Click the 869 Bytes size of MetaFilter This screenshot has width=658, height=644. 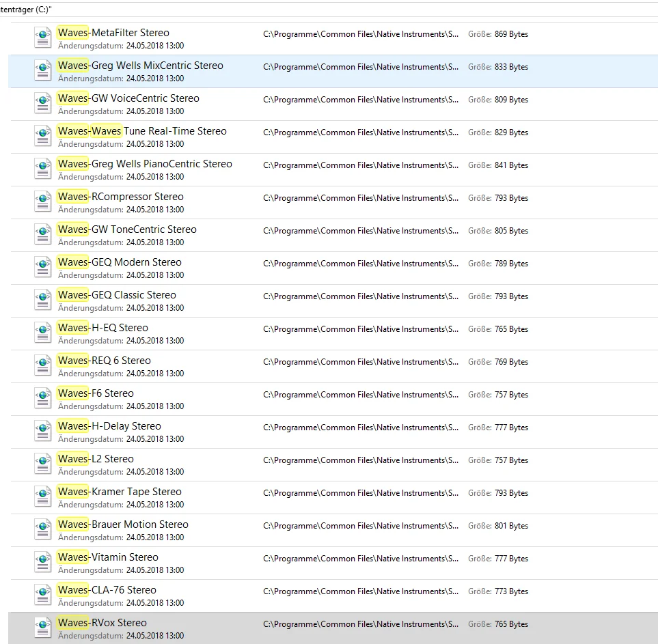click(x=511, y=34)
